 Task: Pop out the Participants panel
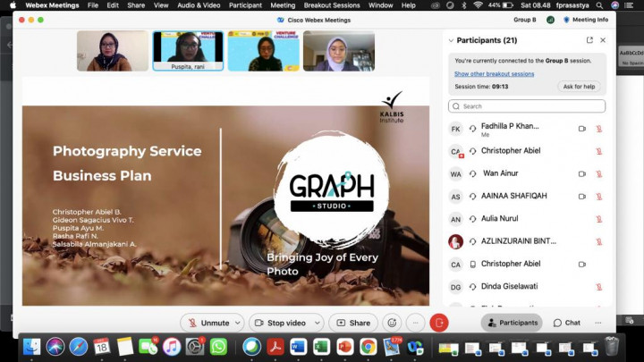589,40
